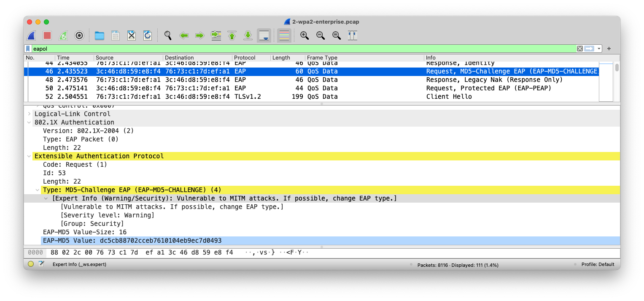The width and height of the screenshot is (644, 301).
Task: Expand the Logical-Link Control section
Action: point(29,114)
